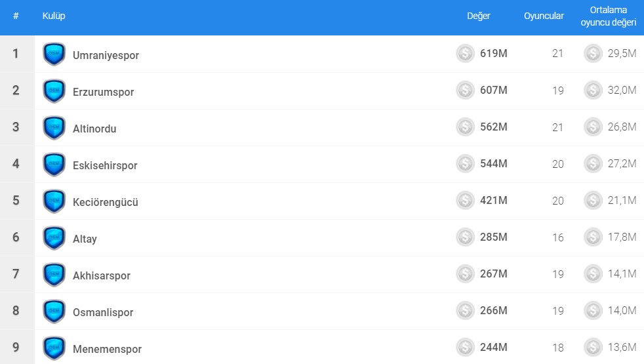Image resolution: width=644 pixels, height=364 pixels.
Task: Click Altay club shield badge
Action: pos(54,238)
